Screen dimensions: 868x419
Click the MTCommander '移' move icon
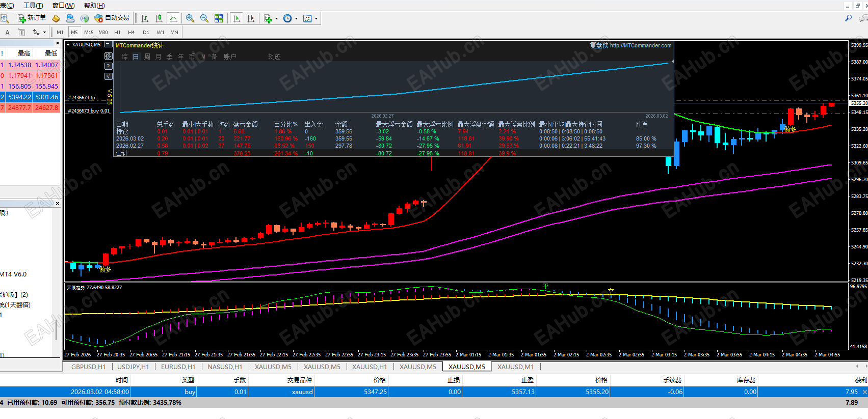point(108,56)
